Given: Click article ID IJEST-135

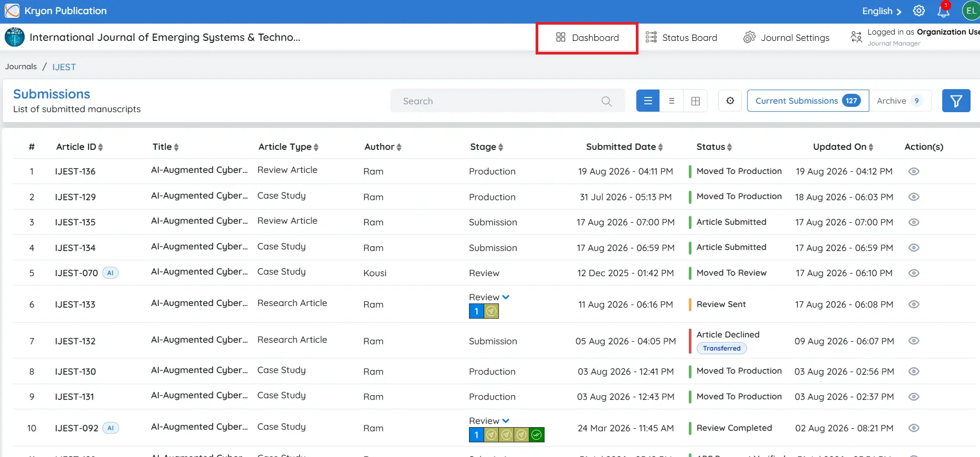Looking at the screenshot, I should click(x=75, y=222).
